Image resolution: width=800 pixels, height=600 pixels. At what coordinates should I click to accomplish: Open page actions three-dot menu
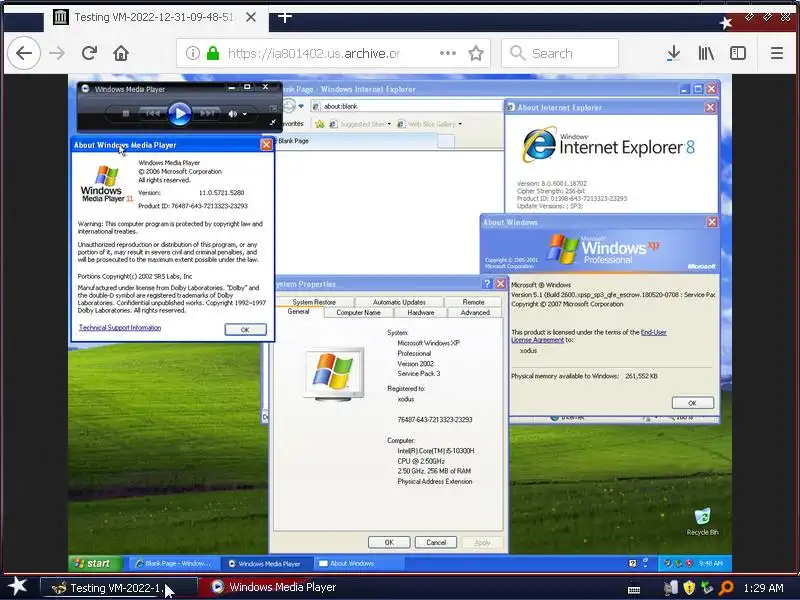click(x=447, y=53)
